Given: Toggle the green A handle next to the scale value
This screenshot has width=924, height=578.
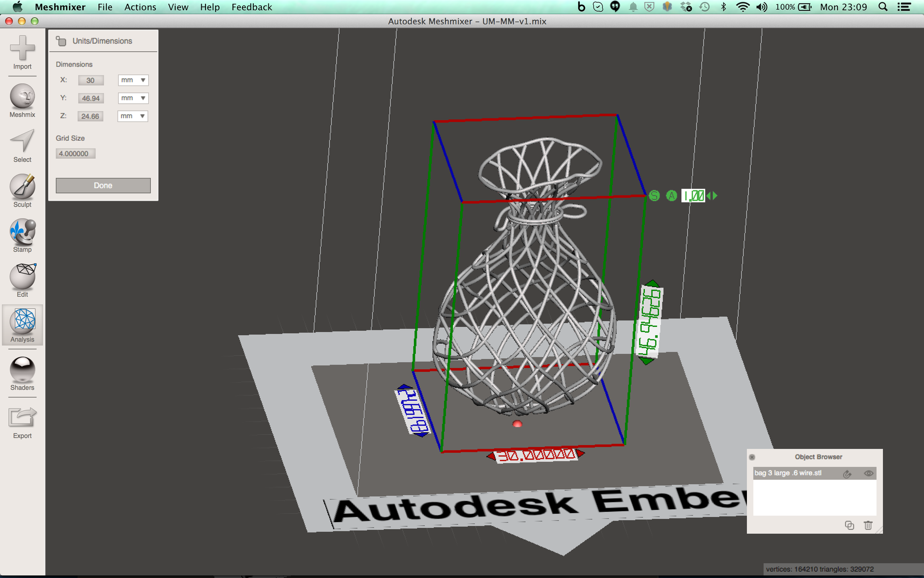Looking at the screenshot, I should click(672, 196).
